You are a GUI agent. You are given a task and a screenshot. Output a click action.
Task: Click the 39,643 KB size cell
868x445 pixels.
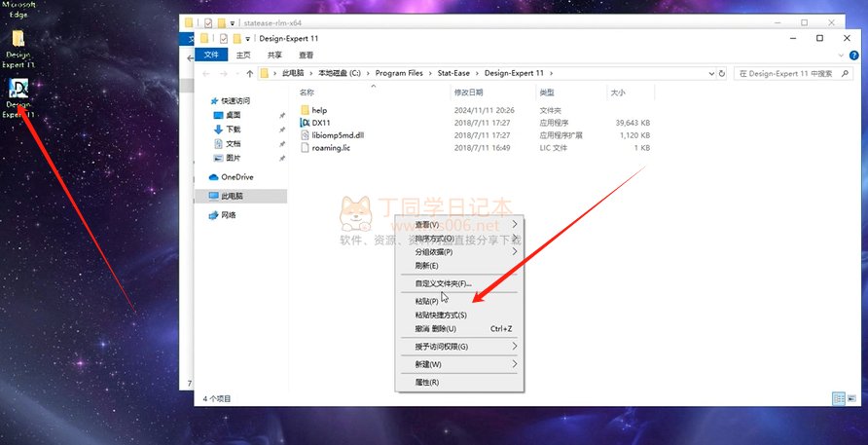633,123
